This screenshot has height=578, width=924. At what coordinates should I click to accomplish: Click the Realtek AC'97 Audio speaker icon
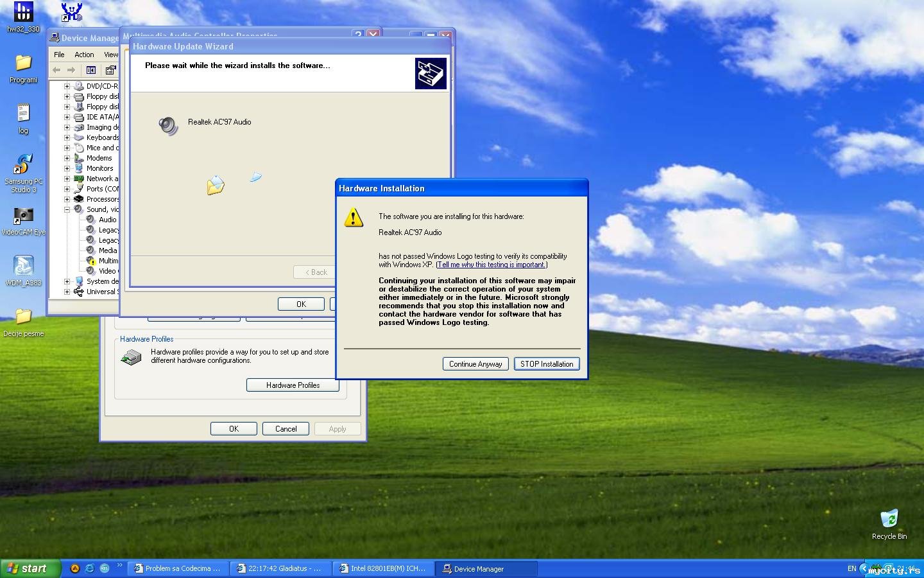(168, 126)
